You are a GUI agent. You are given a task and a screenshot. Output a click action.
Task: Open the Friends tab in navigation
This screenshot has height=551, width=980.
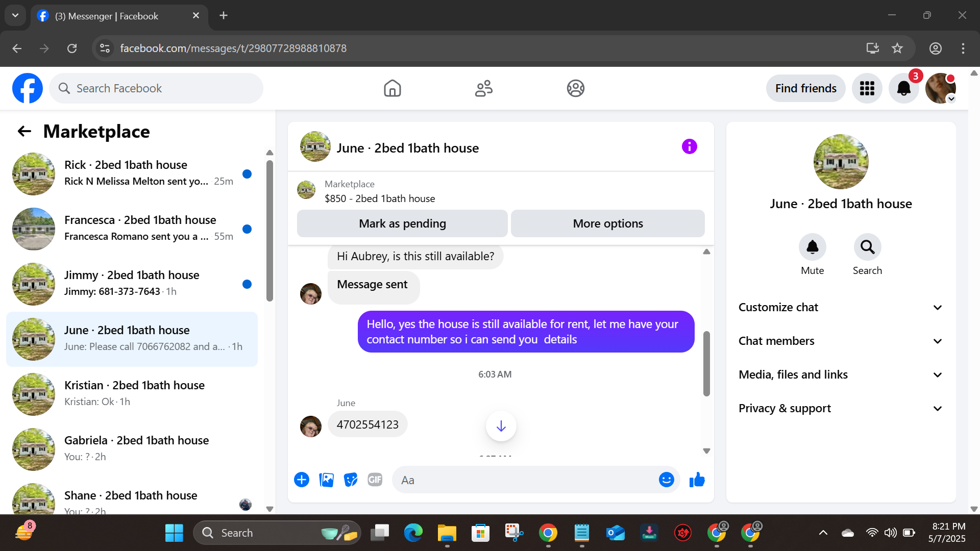point(483,88)
